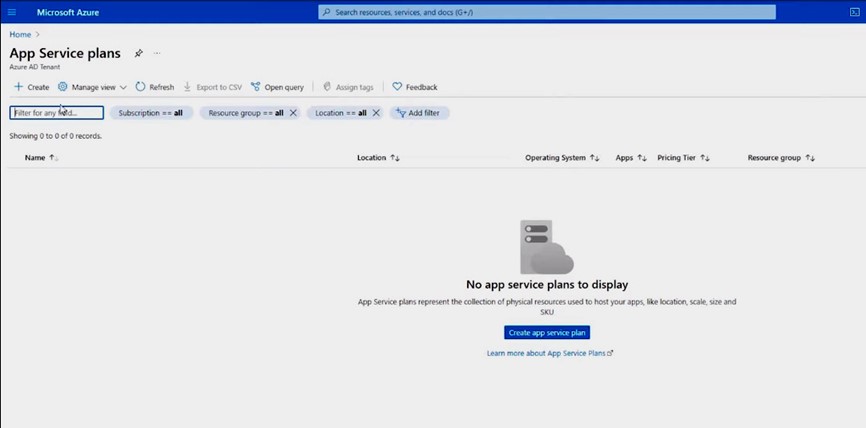
Task: Click Export to CSV
Action: click(213, 87)
